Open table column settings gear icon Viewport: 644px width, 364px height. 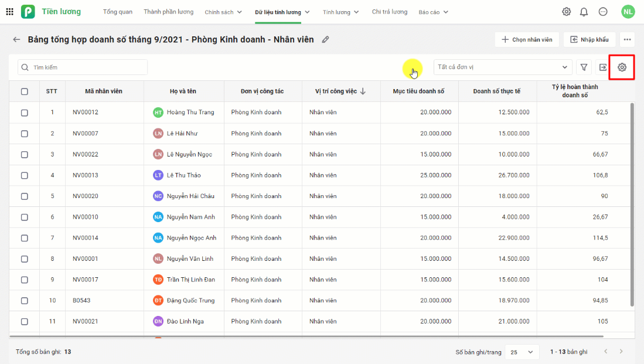coord(622,67)
